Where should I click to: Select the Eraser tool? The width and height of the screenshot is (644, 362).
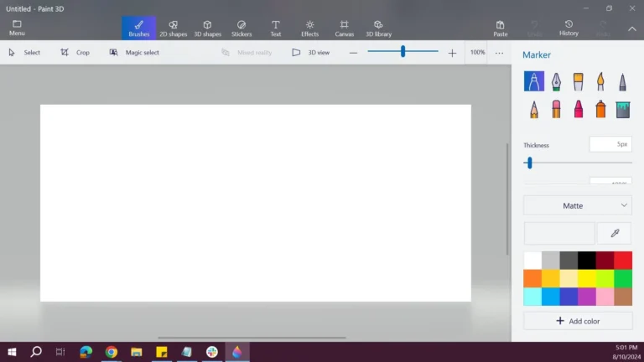[556, 109]
